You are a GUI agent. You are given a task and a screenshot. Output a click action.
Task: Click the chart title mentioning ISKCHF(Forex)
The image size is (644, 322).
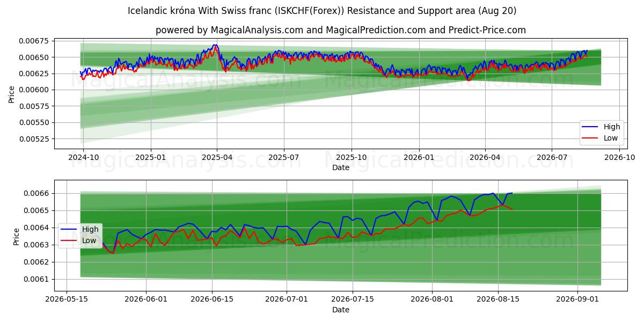click(x=322, y=11)
